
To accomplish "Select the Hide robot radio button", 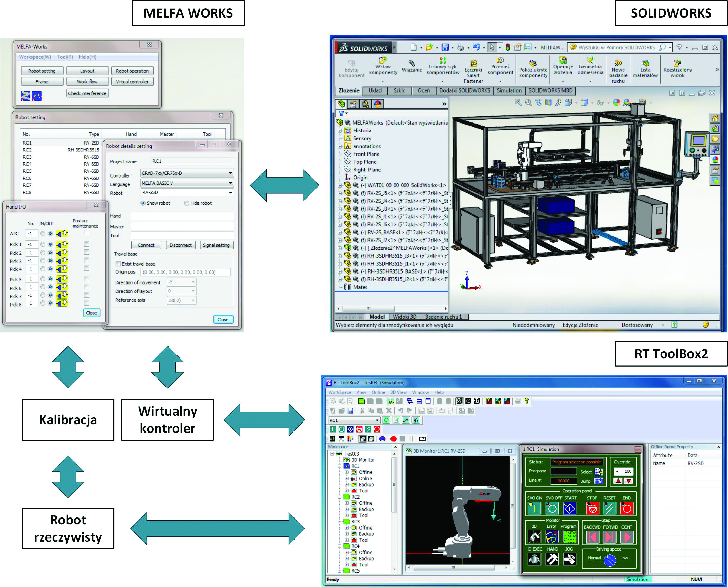I will click(x=186, y=203).
